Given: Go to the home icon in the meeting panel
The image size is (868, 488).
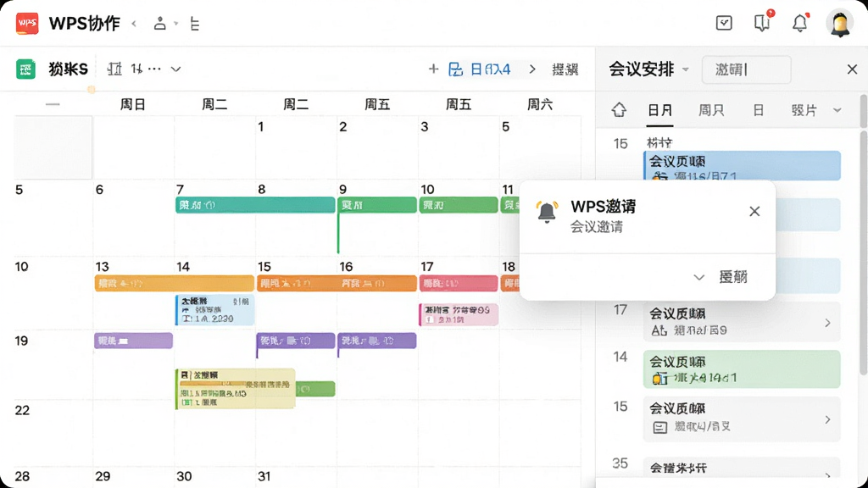Looking at the screenshot, I should pyautogui.click(x=619, y=109).
